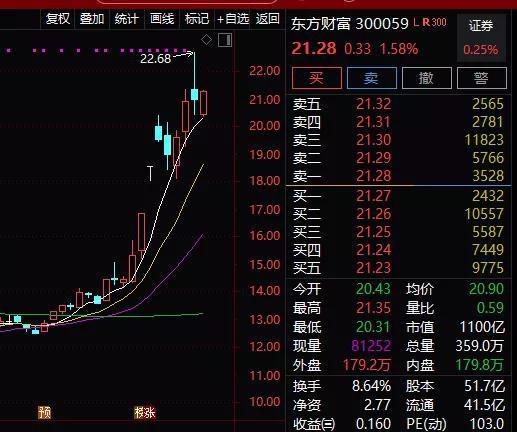Click 返回 to go back
The image size is (517, 432).
[268, 19]
